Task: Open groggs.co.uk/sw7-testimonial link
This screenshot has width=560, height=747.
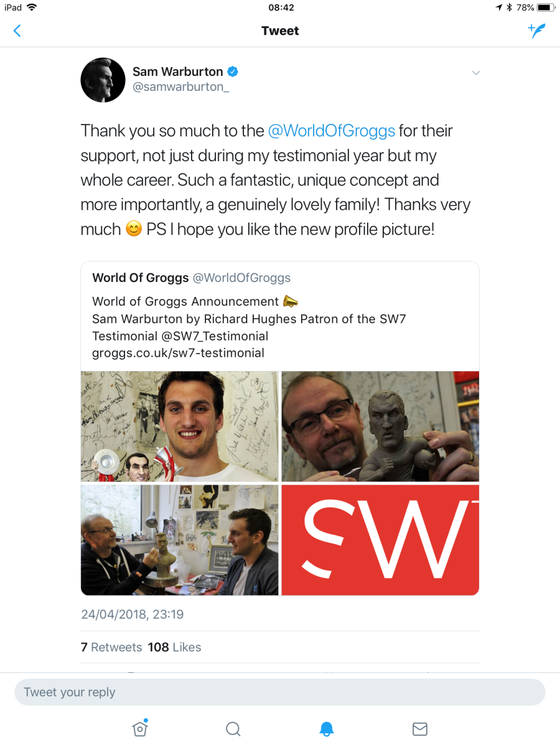Action: 178,353
